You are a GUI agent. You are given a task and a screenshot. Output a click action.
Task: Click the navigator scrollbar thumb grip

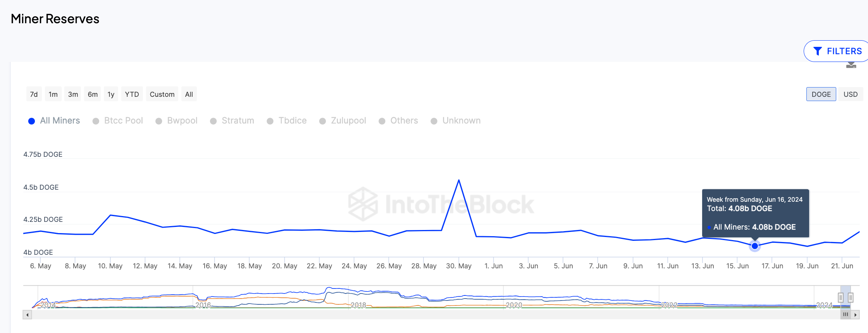pos(846,314)
